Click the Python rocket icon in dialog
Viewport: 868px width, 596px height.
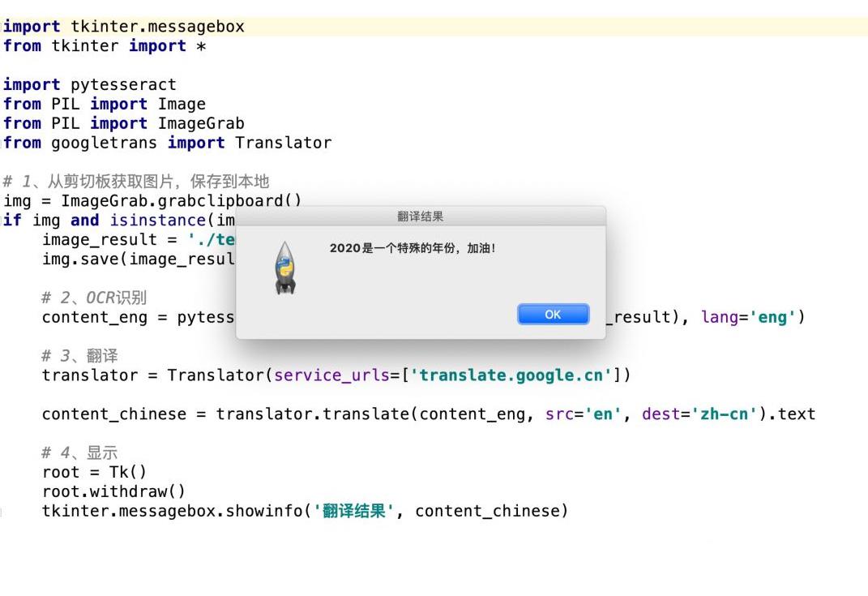click(285, 268)
